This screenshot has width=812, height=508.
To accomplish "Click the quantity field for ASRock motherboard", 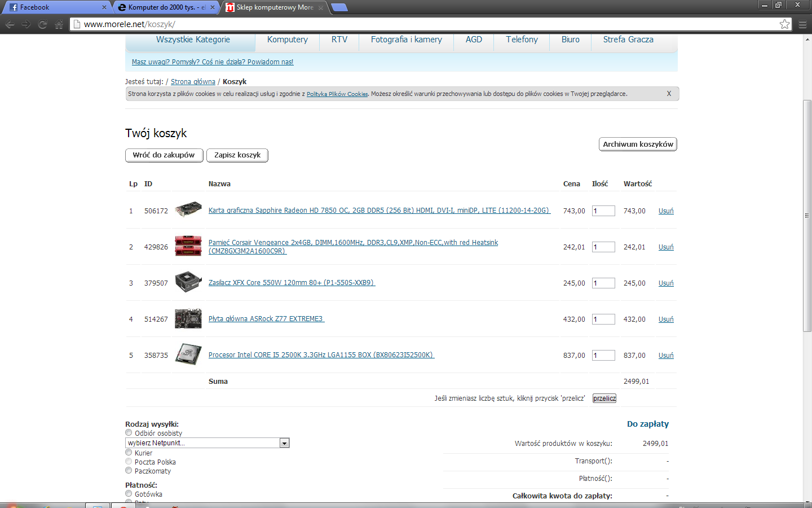I will [603, 319].
